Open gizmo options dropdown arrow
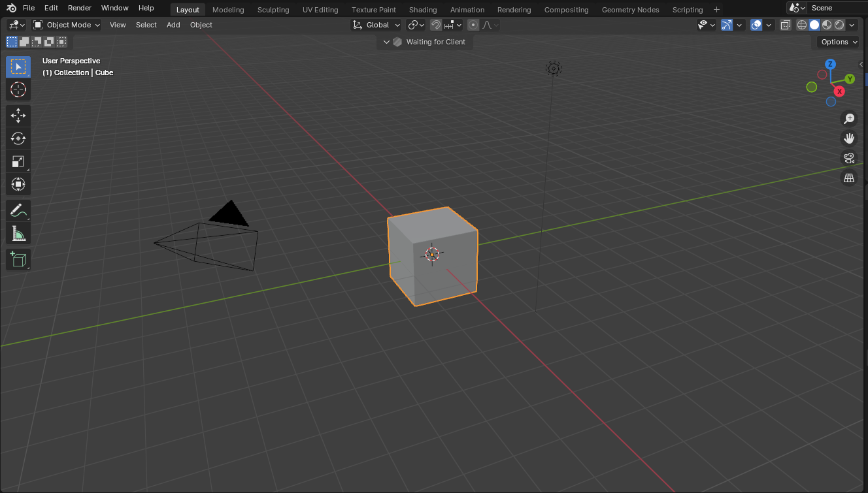Screen dimensions: 868x493 (740, 25)
